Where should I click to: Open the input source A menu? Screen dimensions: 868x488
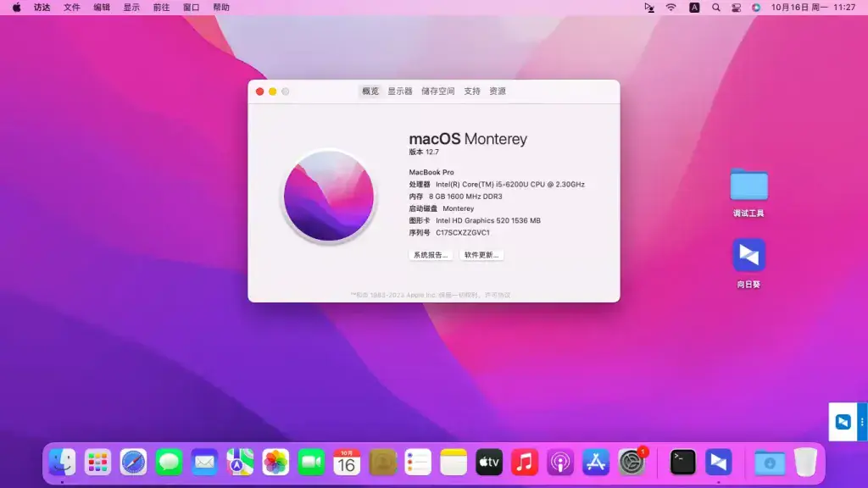click(694, 7)
